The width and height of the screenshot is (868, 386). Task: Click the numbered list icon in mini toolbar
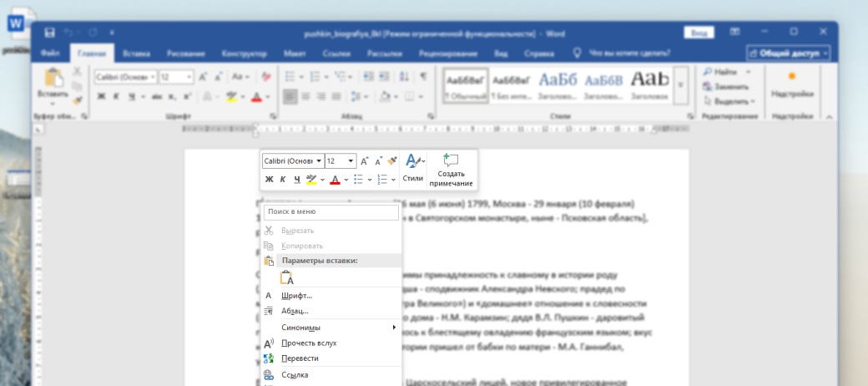coord(382,179)
